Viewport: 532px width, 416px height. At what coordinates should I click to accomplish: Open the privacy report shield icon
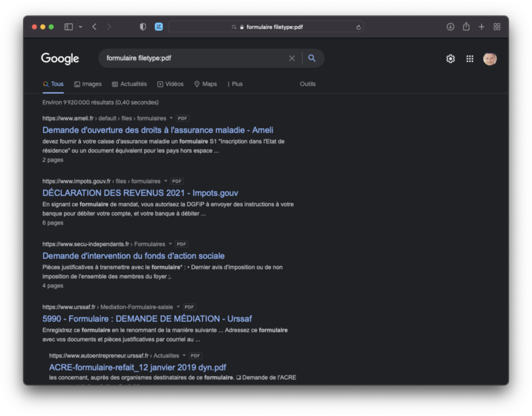tap(143, 27)
